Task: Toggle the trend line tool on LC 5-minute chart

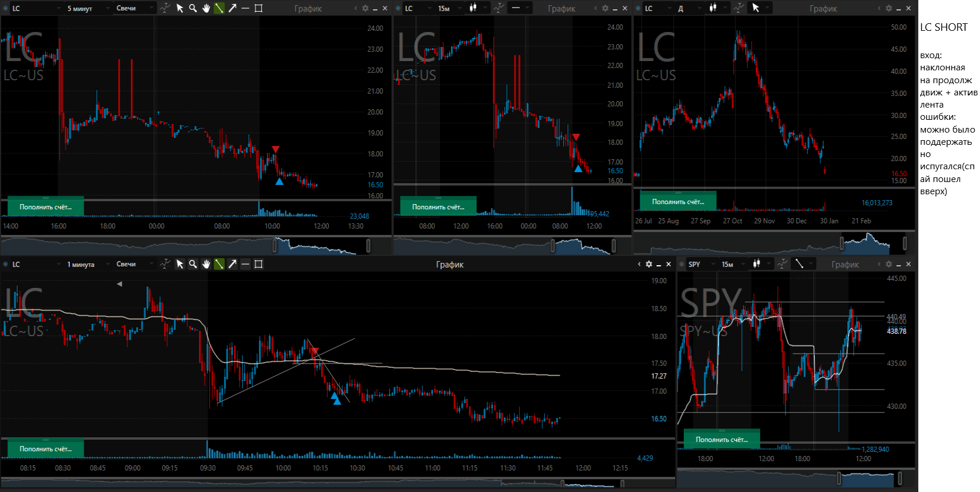Action: tap(219, 8)
